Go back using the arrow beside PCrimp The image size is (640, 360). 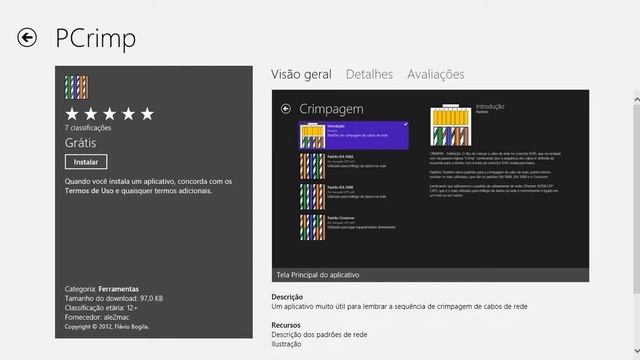(27, 38)
